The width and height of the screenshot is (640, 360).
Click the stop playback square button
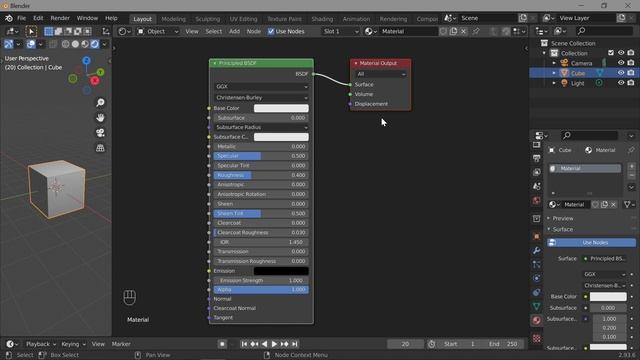pyautogui.click(x=222, y=344)
